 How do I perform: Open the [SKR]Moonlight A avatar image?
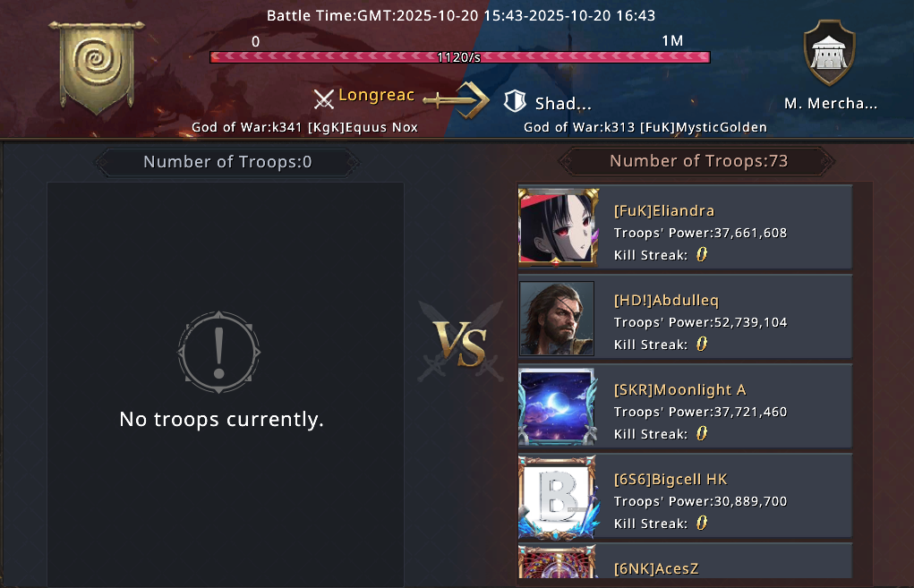click(x=558, y=406)
